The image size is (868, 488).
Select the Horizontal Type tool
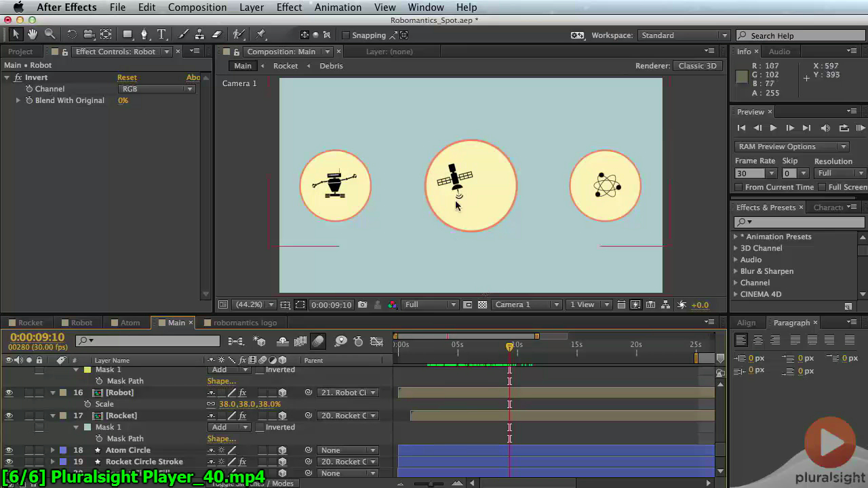coord(161,35)
